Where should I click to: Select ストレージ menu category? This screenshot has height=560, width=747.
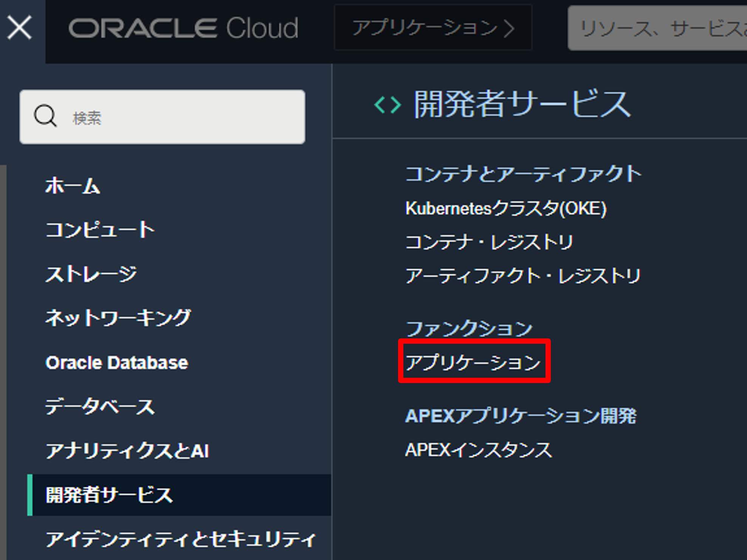[x=91, y=274]
